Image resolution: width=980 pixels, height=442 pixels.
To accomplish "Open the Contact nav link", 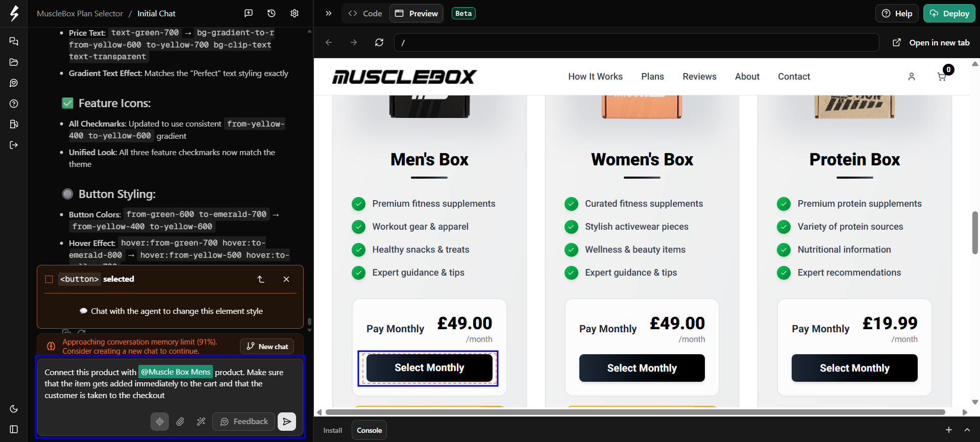I will pyautogui.click(x=794, y=77).
